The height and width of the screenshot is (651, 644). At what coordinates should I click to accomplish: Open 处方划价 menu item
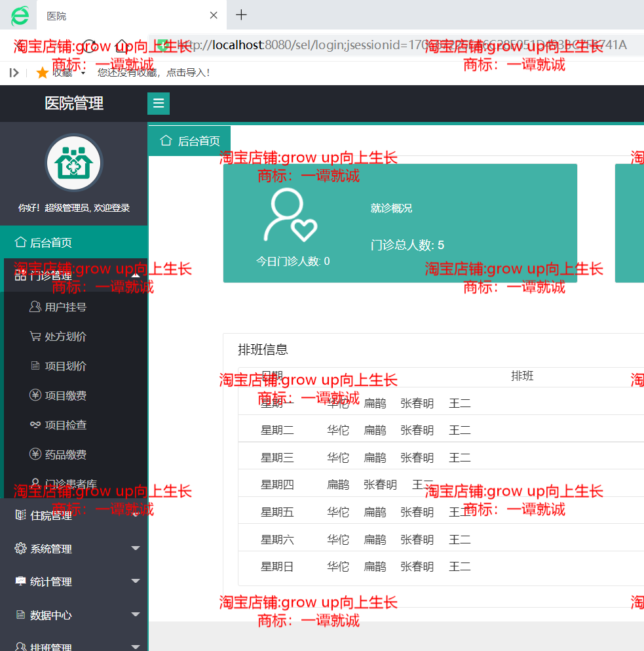[66, 336]
